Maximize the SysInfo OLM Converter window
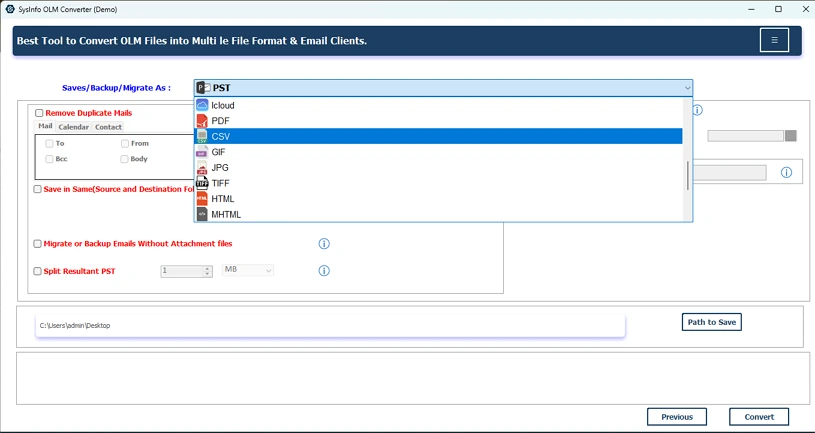The image size is (815, 433). (778, 9)
